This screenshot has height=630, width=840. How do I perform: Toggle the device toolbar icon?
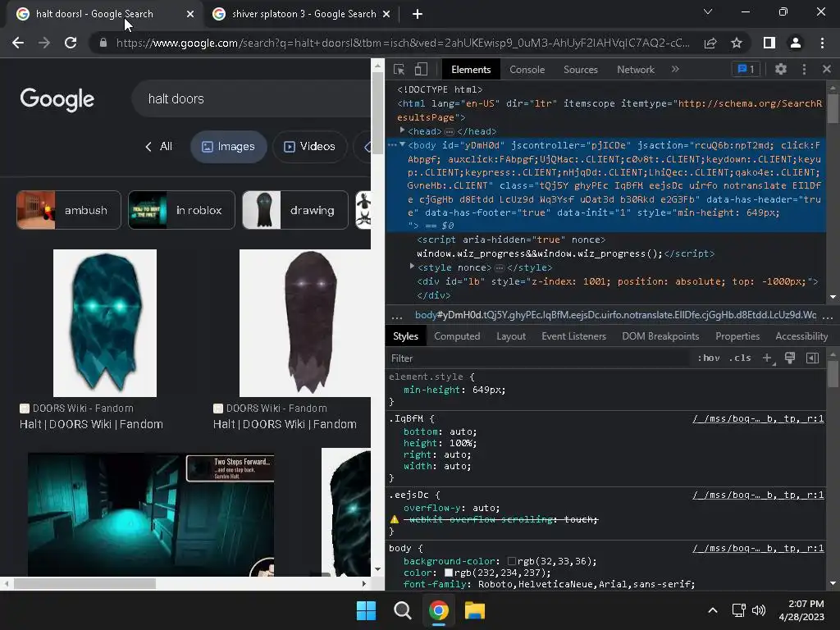(x=421, y=69)
